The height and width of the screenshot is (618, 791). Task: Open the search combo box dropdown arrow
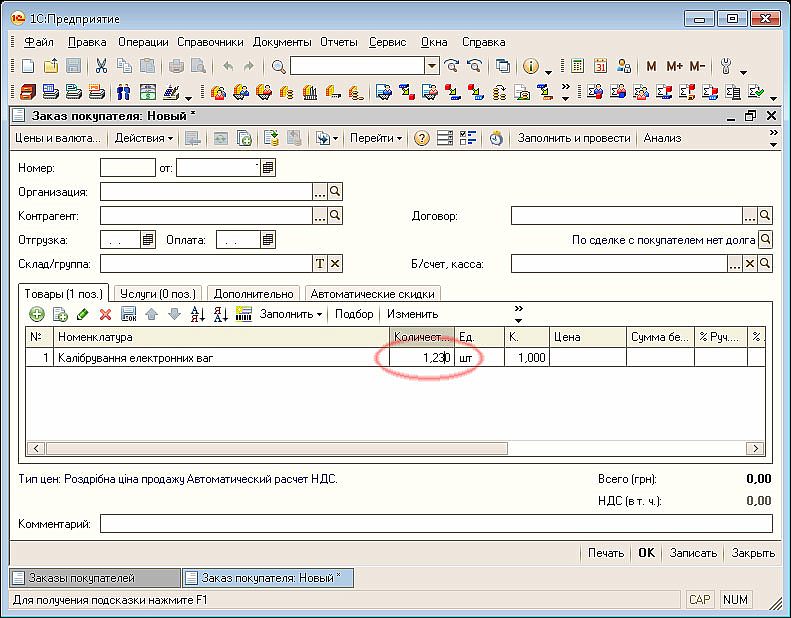pyautogui.click(x=432, y=66)
